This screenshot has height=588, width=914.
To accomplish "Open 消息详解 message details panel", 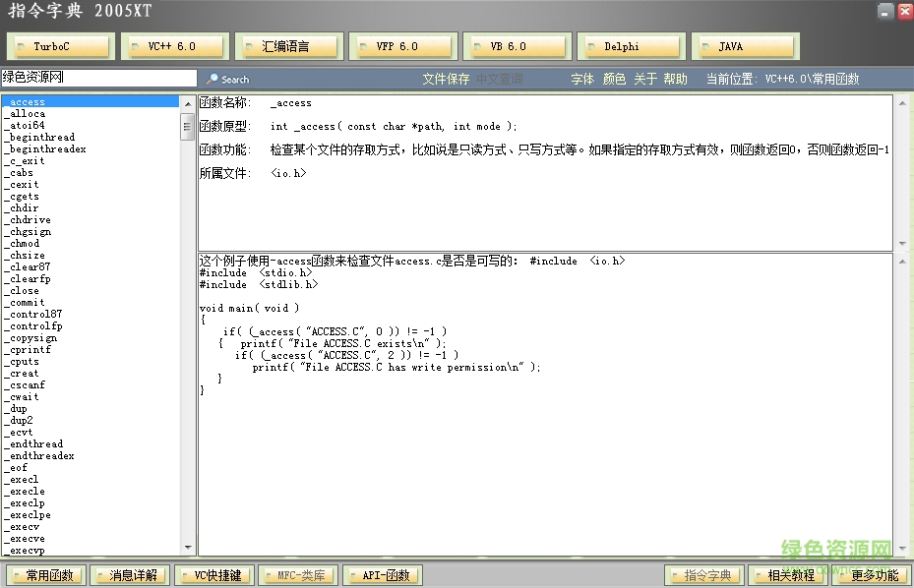I will point(130,575).
